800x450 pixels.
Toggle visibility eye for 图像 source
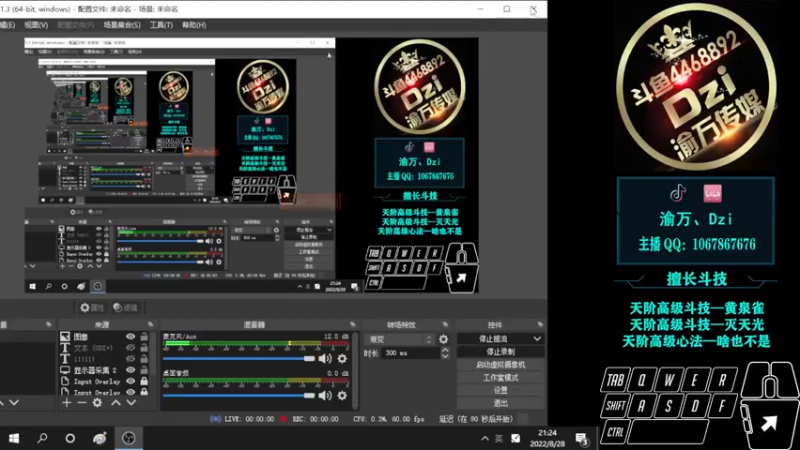[x=131, y=337]
